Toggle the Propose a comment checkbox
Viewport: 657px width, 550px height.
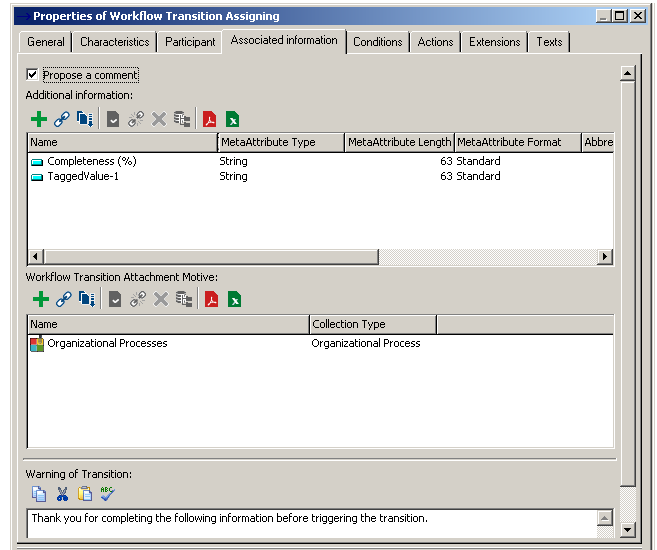pos(33,75)
